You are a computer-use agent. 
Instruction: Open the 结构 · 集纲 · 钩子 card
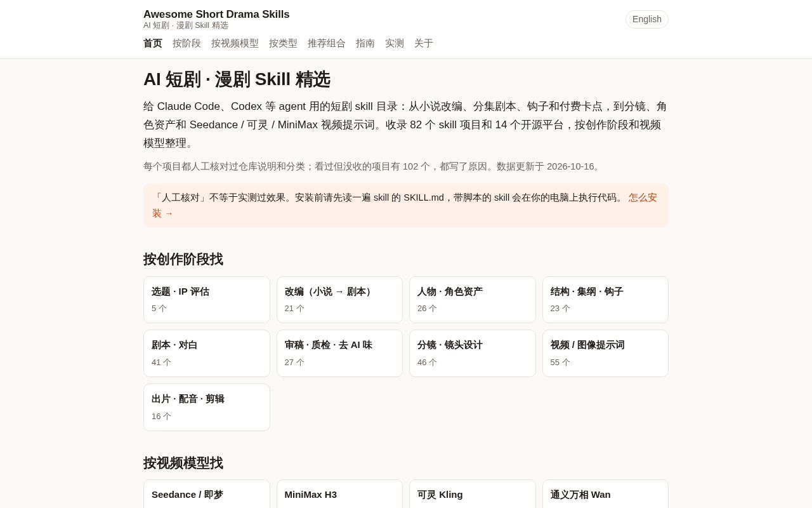(x=605, y=300)
